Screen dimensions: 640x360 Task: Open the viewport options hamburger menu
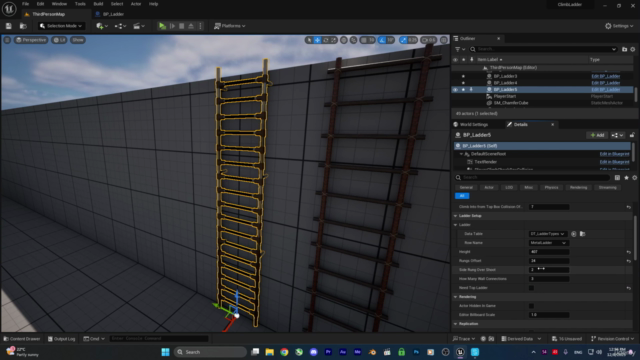(x=7, y=40)
